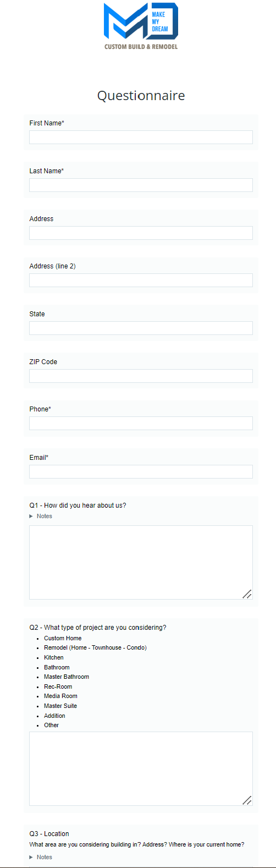Focus the First Name input field

point(141,138)
